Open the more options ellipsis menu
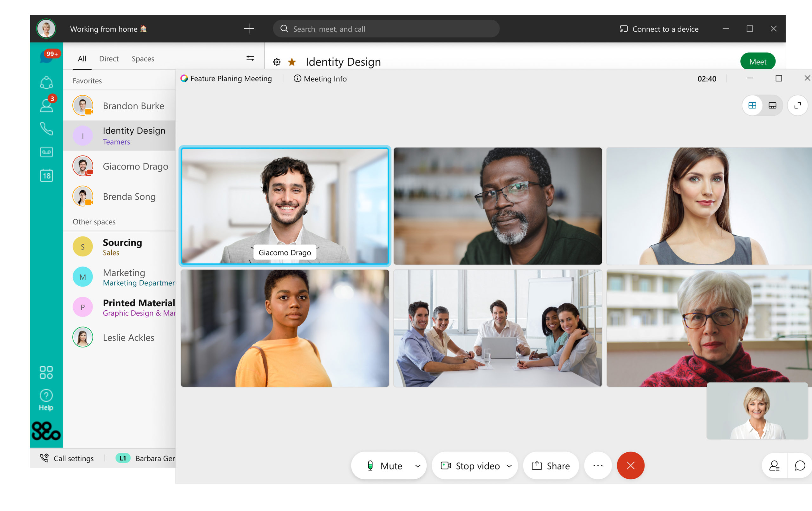Viewport: 812px width, 511px height. [597, 465]
